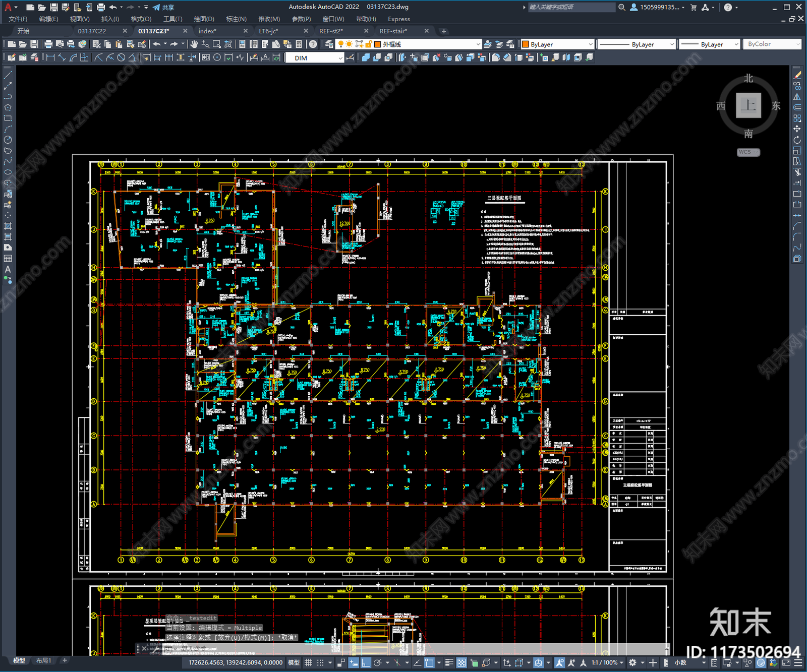Click the Diameter dimension tool
The image size is (807, 672).
(x=121, y=57)
